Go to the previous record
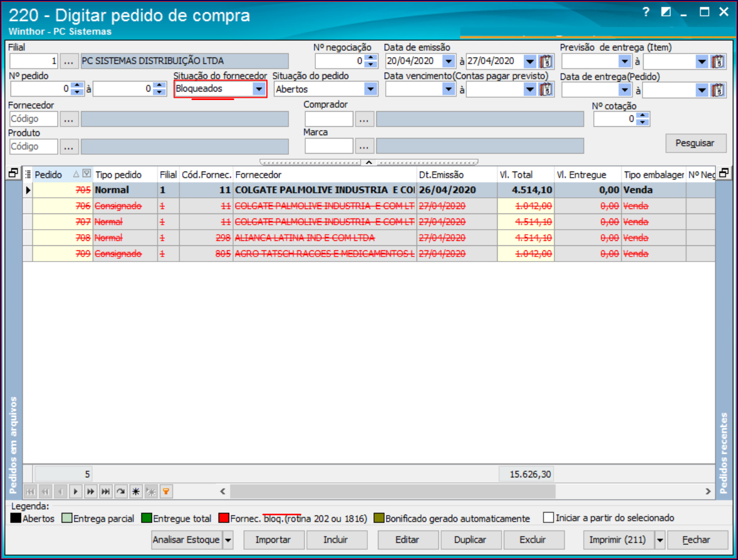Viewport: 738px width, 560px height. click(60, 492)
